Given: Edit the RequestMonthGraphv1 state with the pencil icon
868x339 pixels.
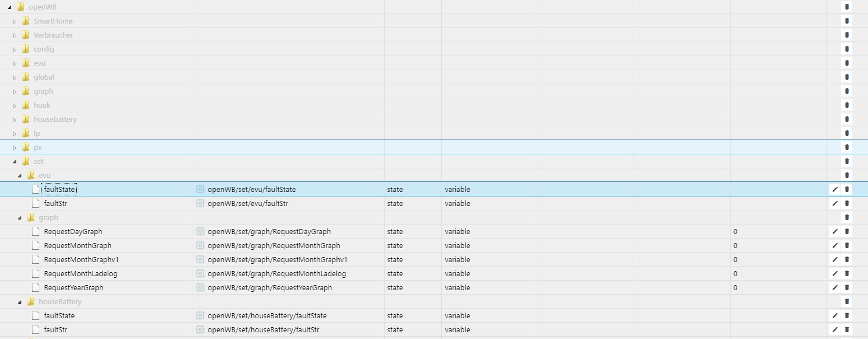Looking at the screenshot, I should (835, 260).
